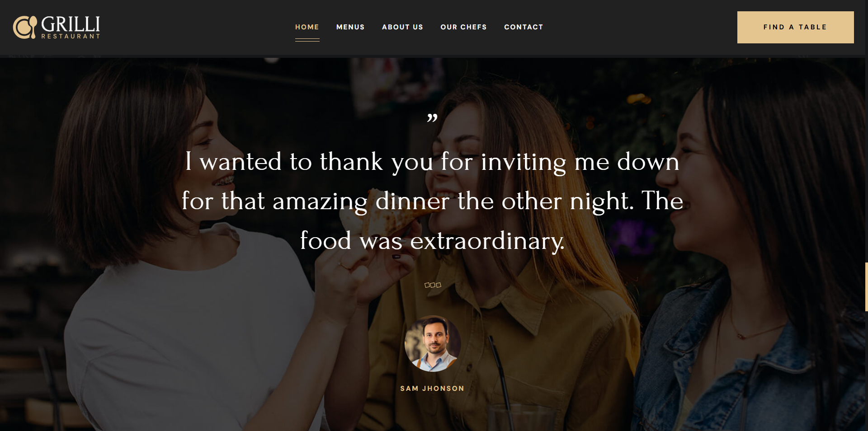The width and height of the screenshot is (868, 431).
Task: Click the rightmost gold square separator
Action: [x=439, y=285]
